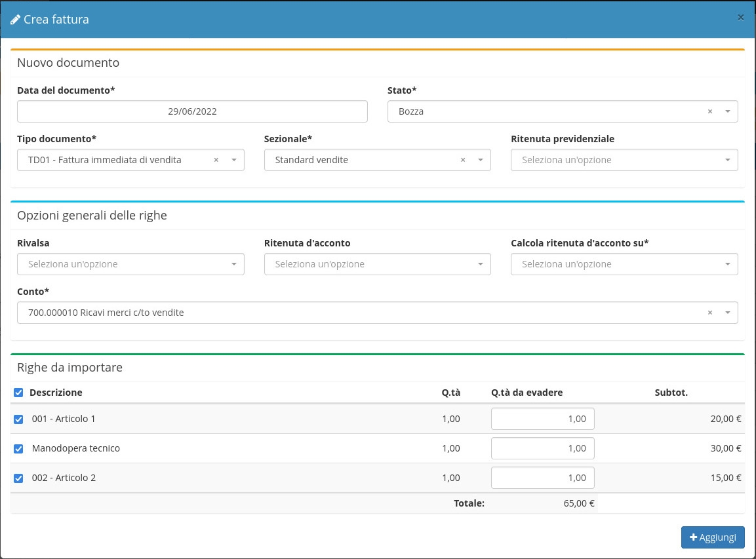Clear the Sezionale selection with x icon
Viewport: 756px width, 559px height.
pos(463,160)
